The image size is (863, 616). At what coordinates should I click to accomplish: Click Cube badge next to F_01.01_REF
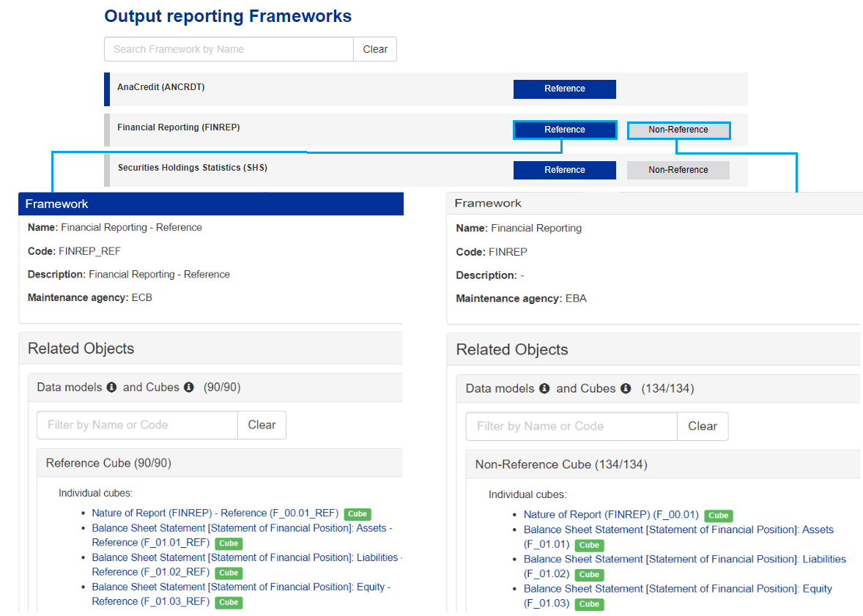point(229,543)
